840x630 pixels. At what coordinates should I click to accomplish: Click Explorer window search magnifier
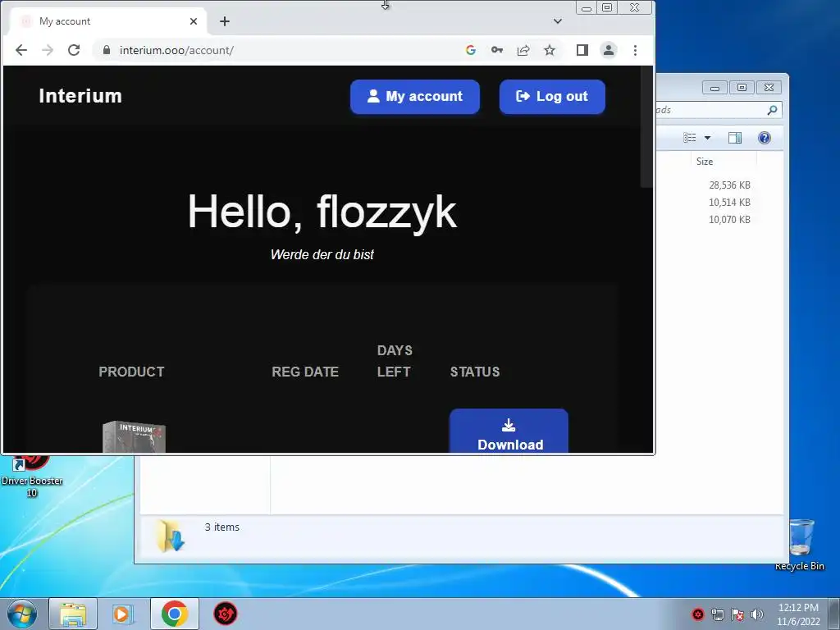coord(772,110)
